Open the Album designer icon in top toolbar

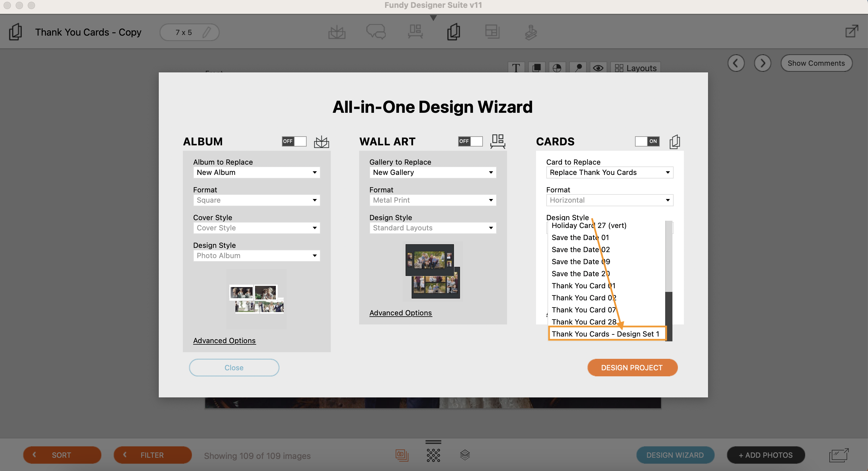(337, 32)
